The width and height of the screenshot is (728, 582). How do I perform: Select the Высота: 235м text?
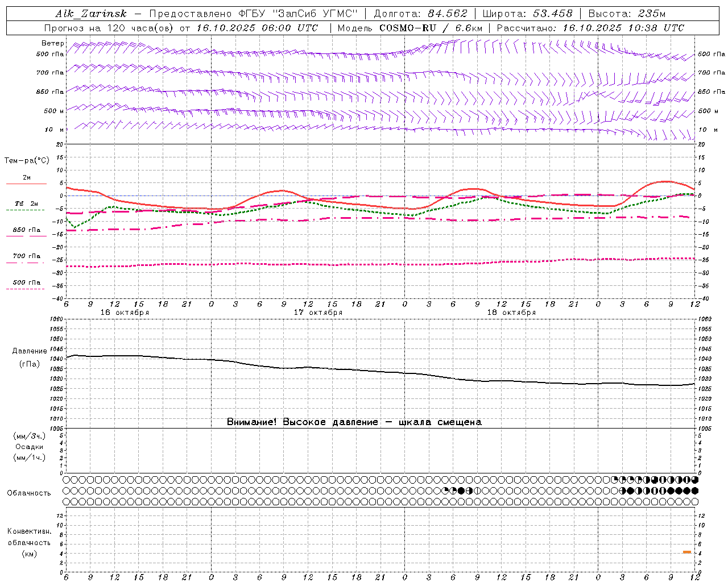[627, 14]
